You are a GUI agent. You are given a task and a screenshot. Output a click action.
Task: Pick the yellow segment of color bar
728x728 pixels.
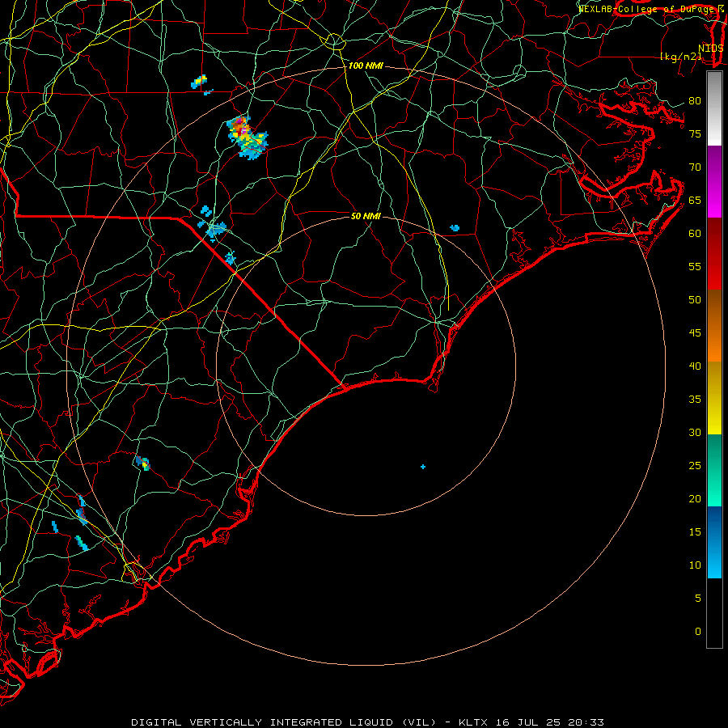click(x=714, y=398)
